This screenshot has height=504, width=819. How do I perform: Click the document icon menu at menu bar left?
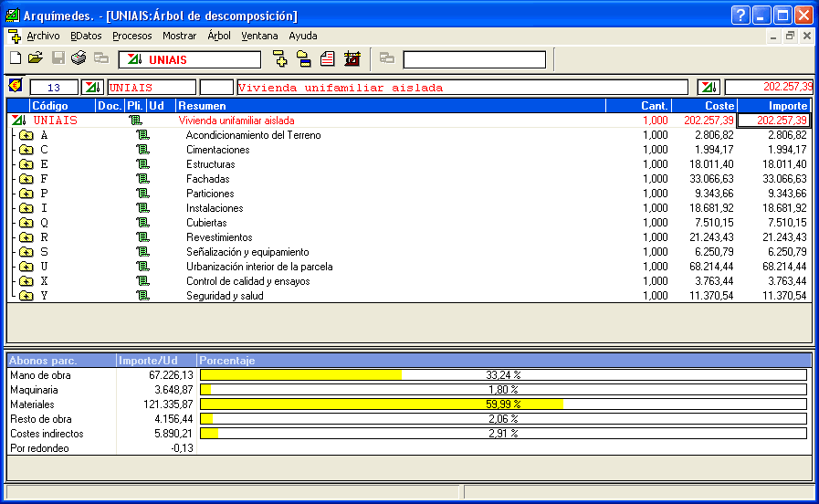tap(15, 36)
